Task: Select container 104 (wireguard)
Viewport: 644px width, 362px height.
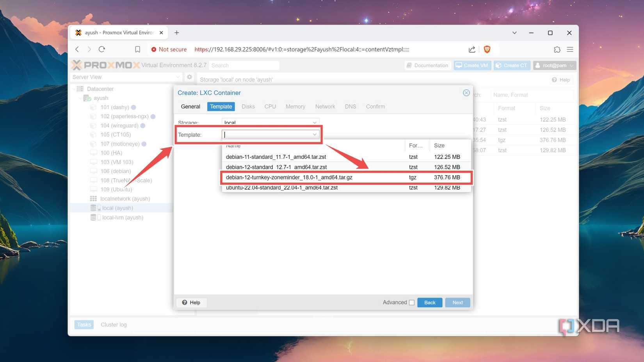Action: [119, 126]
